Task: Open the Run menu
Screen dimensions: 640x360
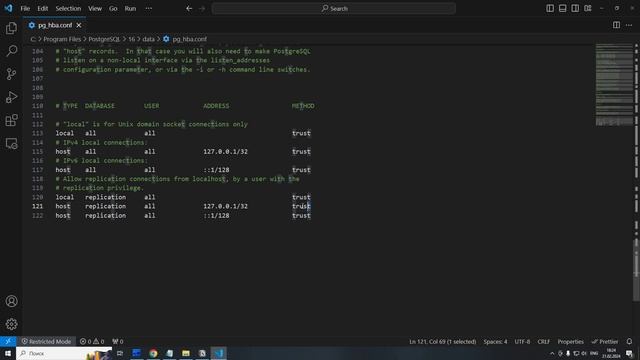Action: tap(130, 8)
